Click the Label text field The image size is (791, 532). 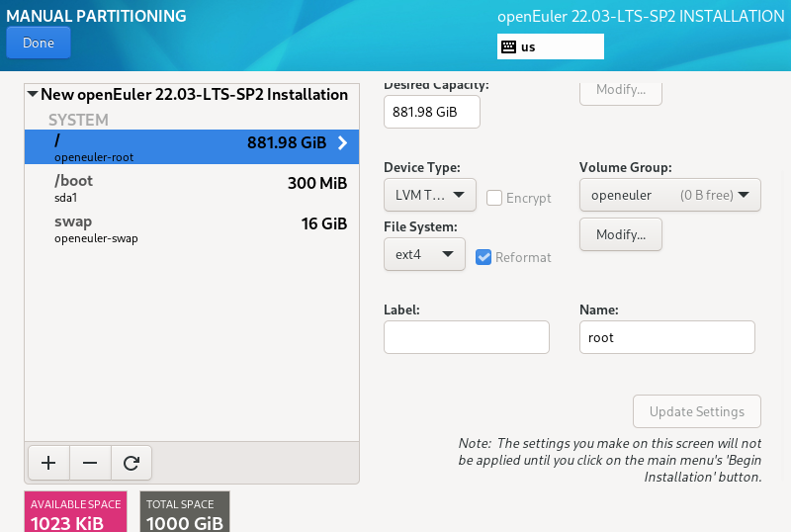466,337
